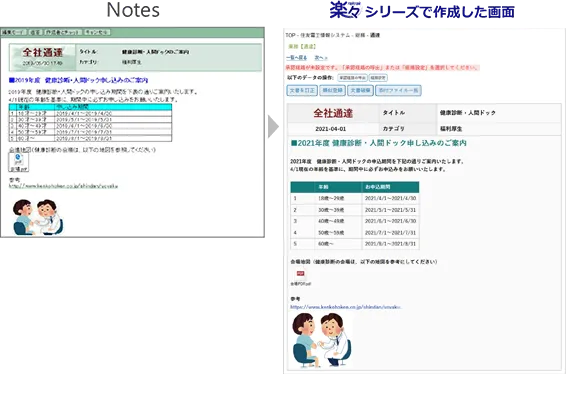Viewport: 566px width, 393px height.
Task: Open the PDF attachment icon in the 楽々 screen
Action: 300,274
